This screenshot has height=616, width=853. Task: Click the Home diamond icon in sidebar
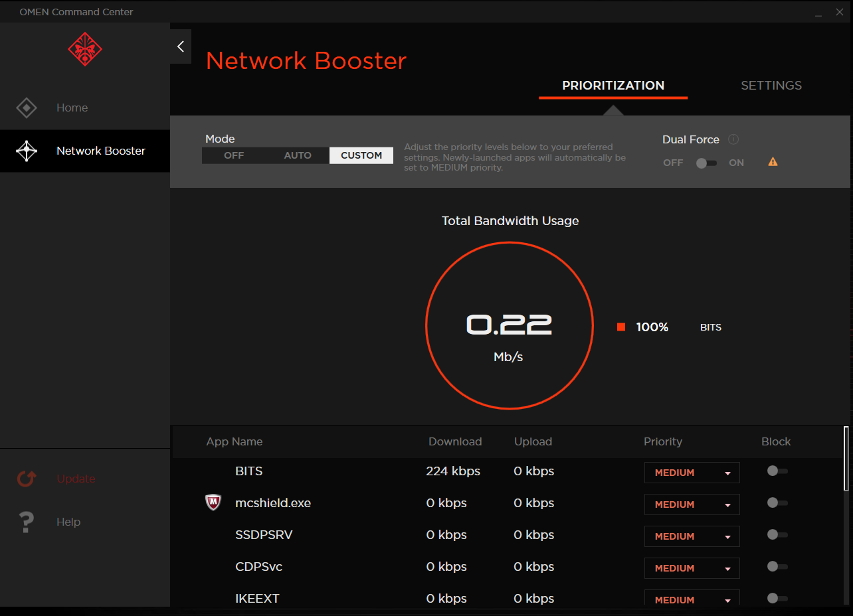(27, 108)
